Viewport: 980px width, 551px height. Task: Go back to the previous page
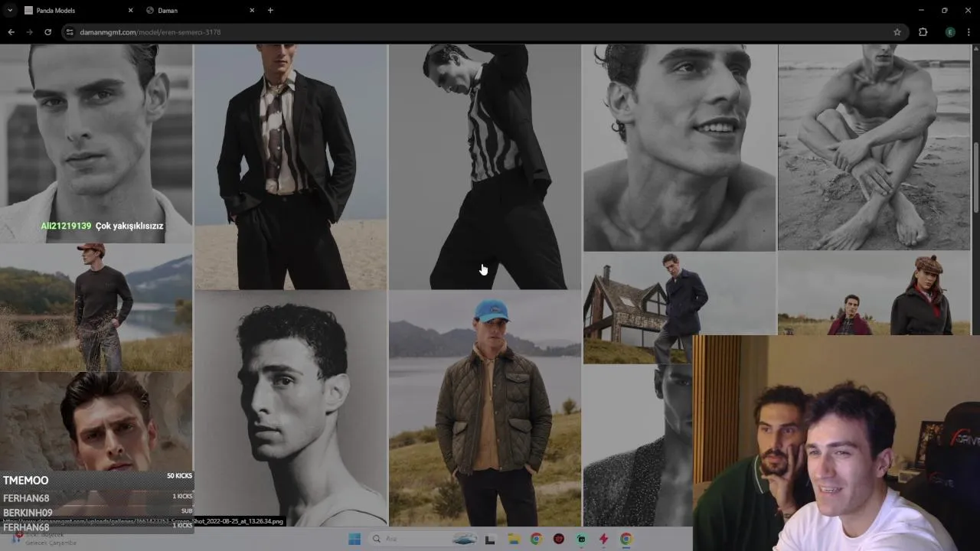click(11, 32)
